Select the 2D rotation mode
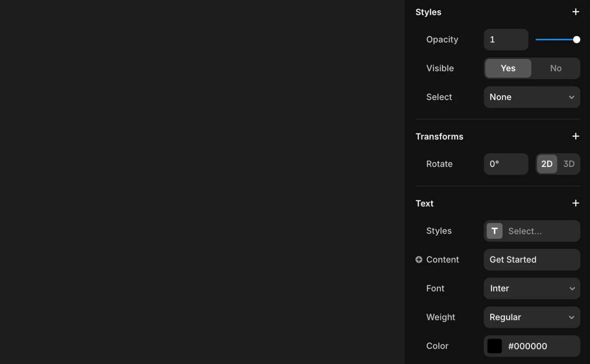This screenshot has width=590, height=364. pyautogui.click(x=547, y=164)
